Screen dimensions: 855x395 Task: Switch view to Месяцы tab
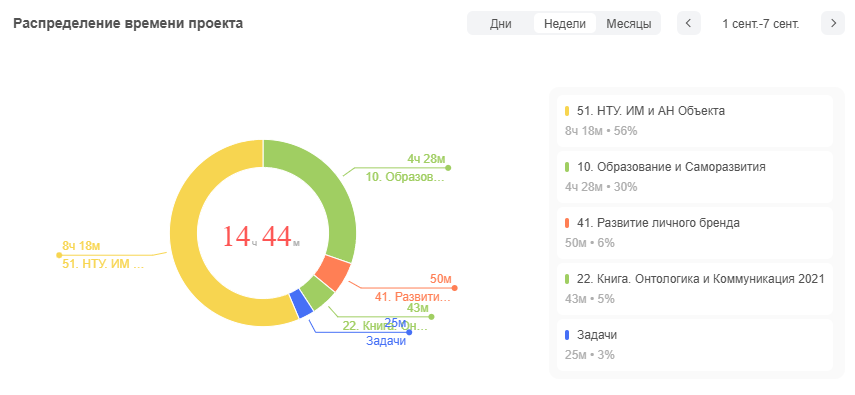629,24
